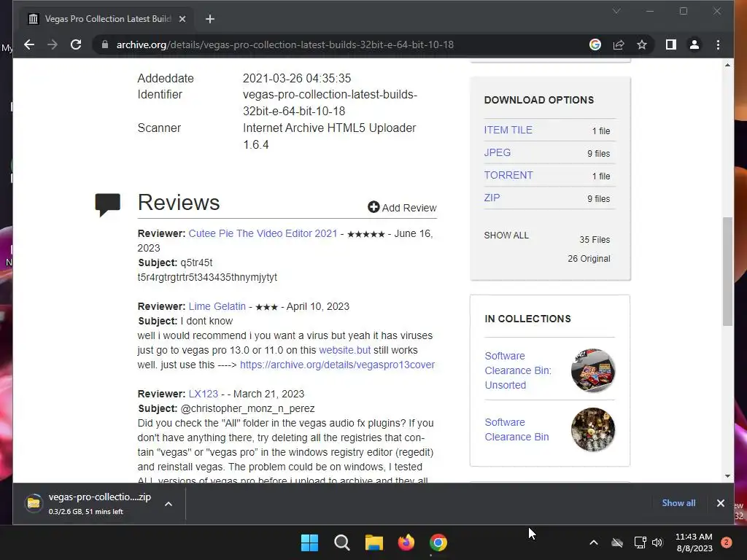Image resolution: width=747 pixels, height=560 pixels.
Task: Download the TORRENT file
Action: tap(508, 175)
